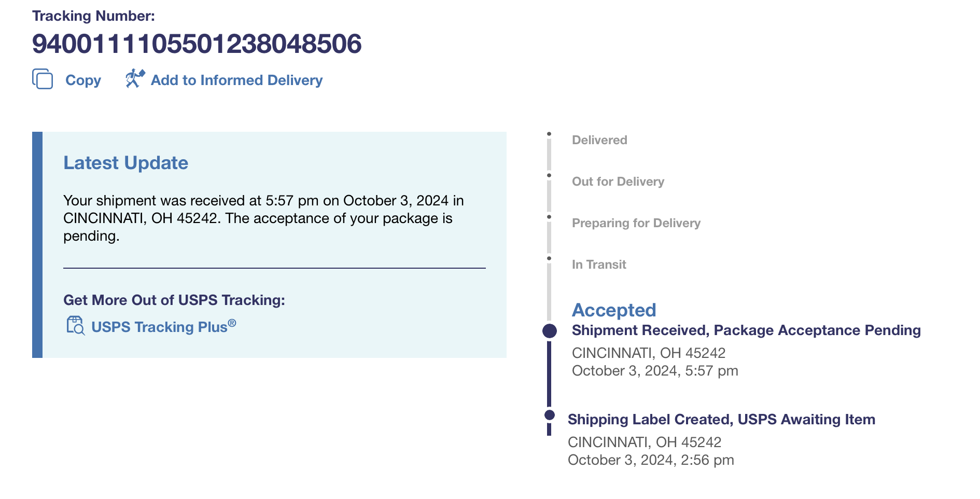Click the Delivered status step
Screen dimensions: 980x499
click(x=599, y=140)
